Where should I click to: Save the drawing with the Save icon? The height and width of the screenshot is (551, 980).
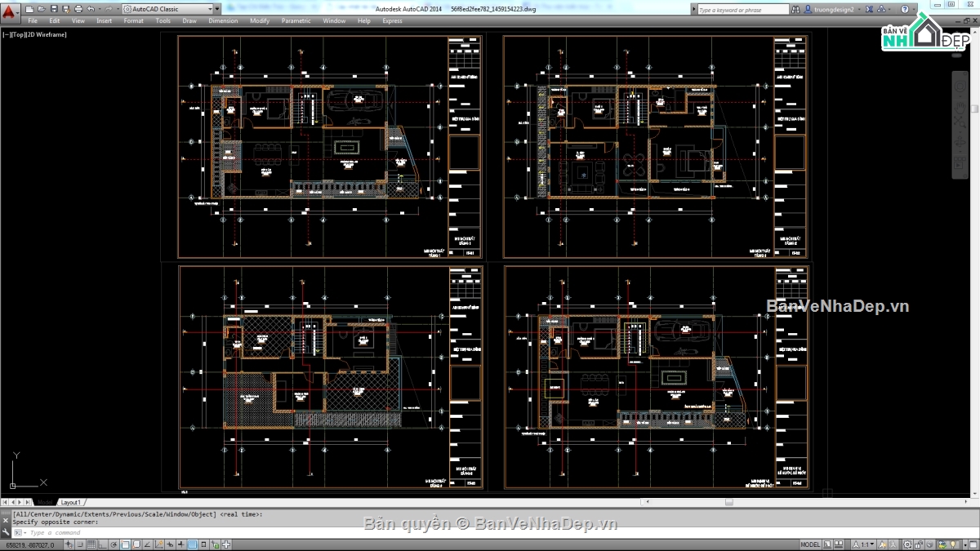point(52,9)
